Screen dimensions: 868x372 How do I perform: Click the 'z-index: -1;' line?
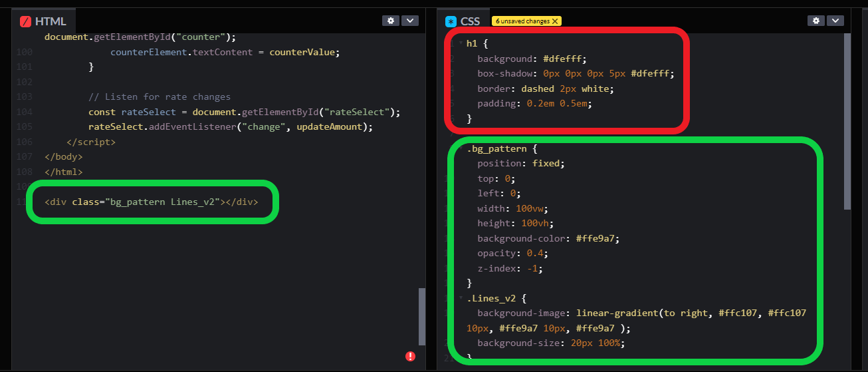pyautogui.click(x=510, y=269)
